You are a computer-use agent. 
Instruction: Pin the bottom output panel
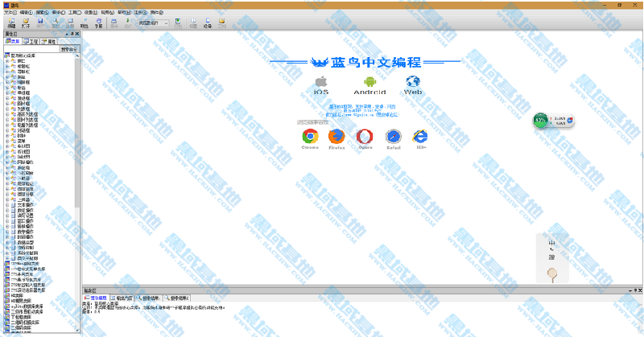click(635, 290)
